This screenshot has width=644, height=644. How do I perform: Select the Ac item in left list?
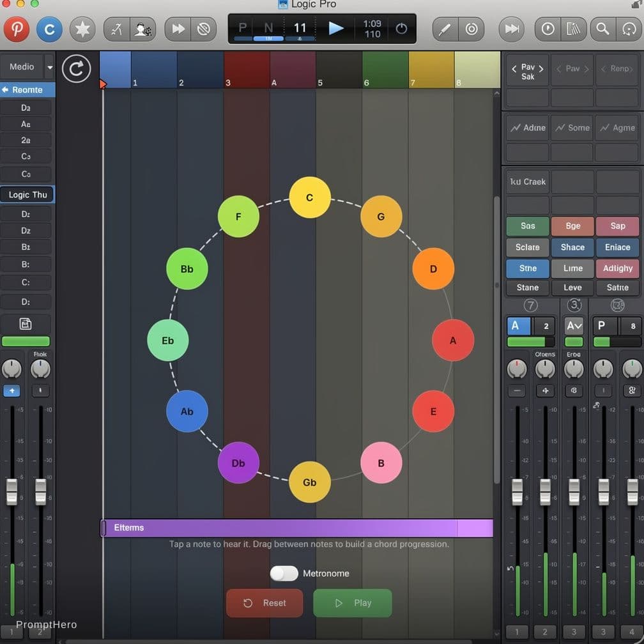click(26, 124)
